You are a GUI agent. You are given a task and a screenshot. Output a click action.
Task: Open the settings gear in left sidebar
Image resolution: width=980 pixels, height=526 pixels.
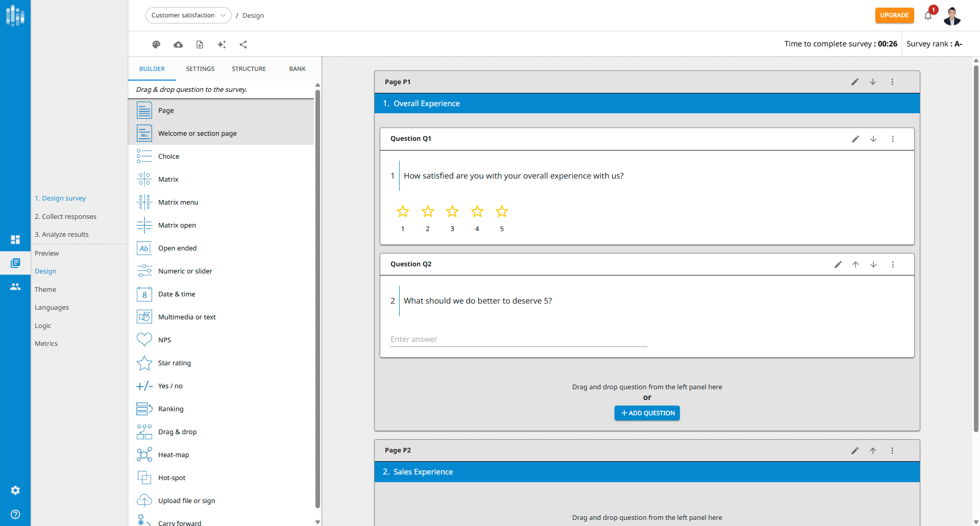point(15,490)
